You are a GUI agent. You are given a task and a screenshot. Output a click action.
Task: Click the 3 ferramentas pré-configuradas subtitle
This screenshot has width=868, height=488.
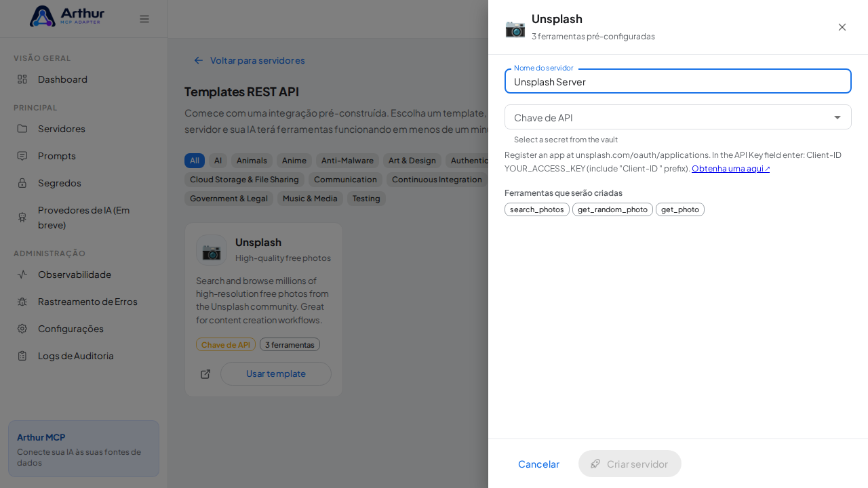(593, 37)
